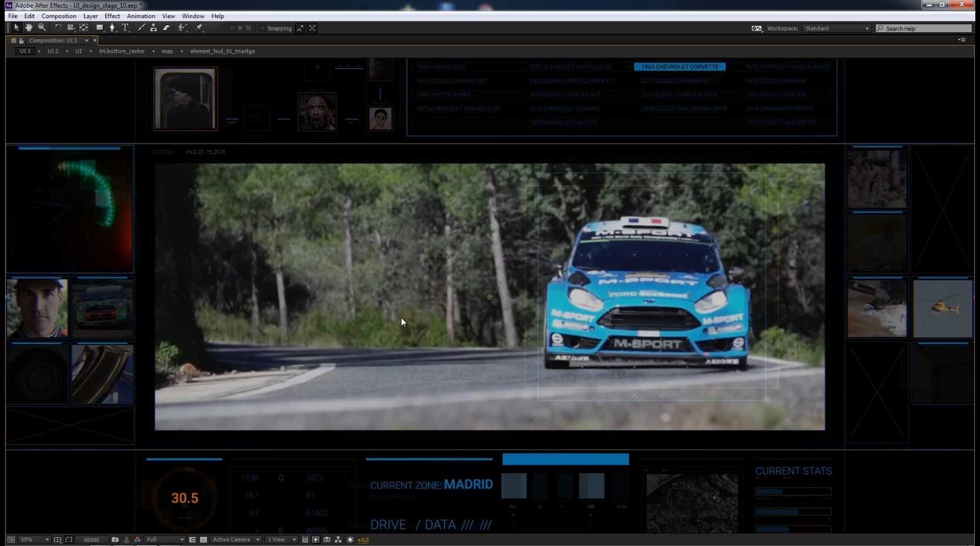
Task: Select the Hand tool
Action: [x=29, y=28]
